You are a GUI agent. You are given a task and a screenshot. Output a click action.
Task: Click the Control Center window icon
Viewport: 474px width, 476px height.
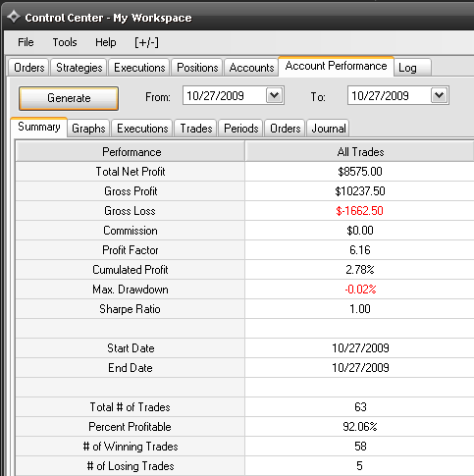(13, 17)
